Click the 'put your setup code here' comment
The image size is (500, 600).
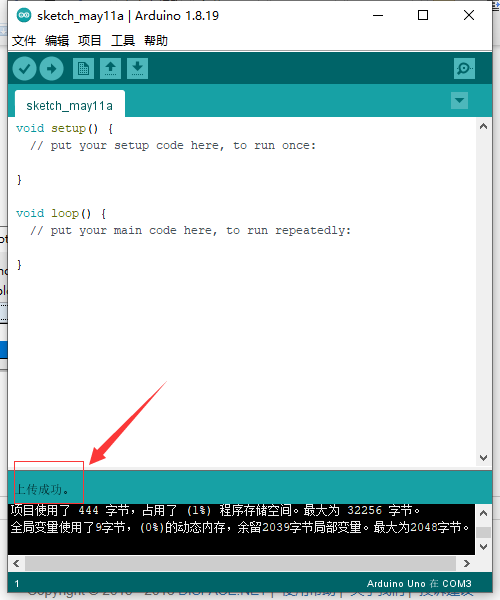[173, 146]
